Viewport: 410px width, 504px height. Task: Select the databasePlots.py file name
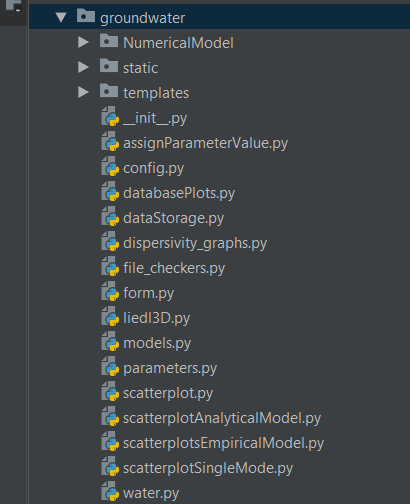click(179, 193)
